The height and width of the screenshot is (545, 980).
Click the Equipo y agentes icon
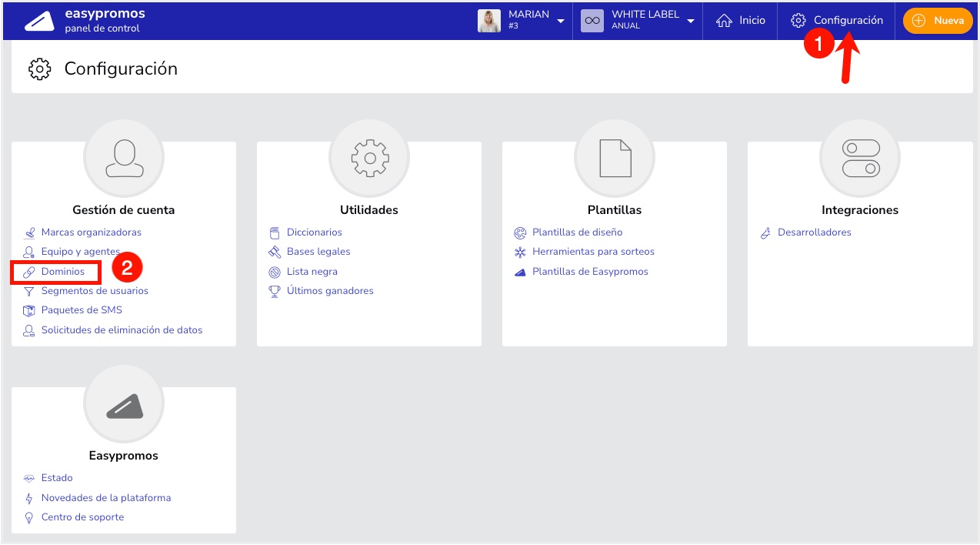point(29,252)
